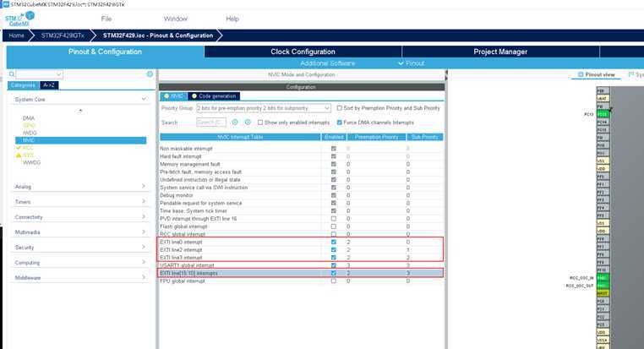
Task: Select DMA in System Core
Action: tap(29, 118)
